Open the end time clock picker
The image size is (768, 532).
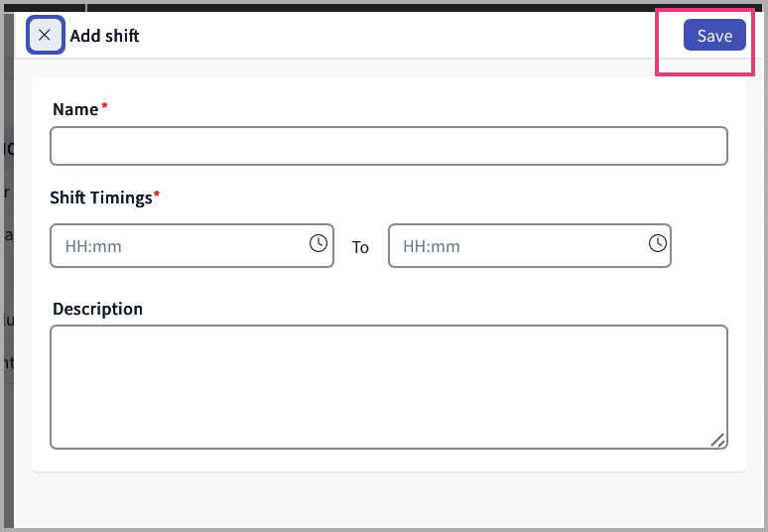657,243
